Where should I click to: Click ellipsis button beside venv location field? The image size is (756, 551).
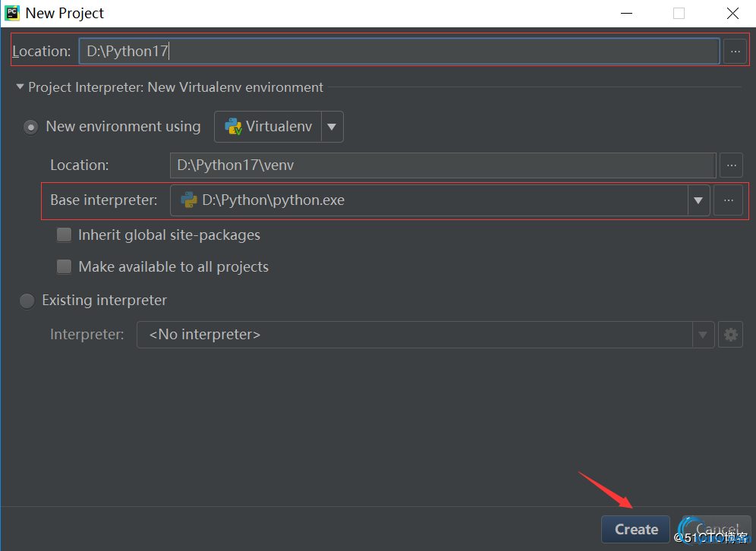click(730, 165)
